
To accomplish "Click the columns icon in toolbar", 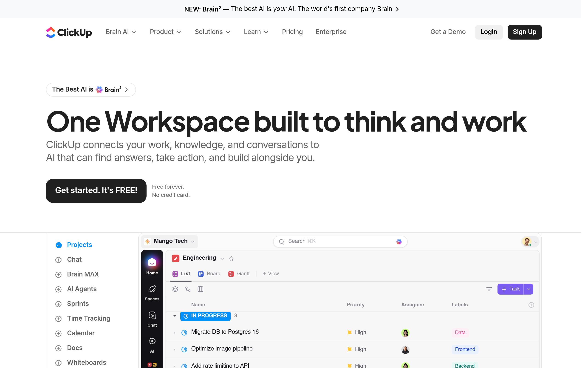I will click(200, 289).
